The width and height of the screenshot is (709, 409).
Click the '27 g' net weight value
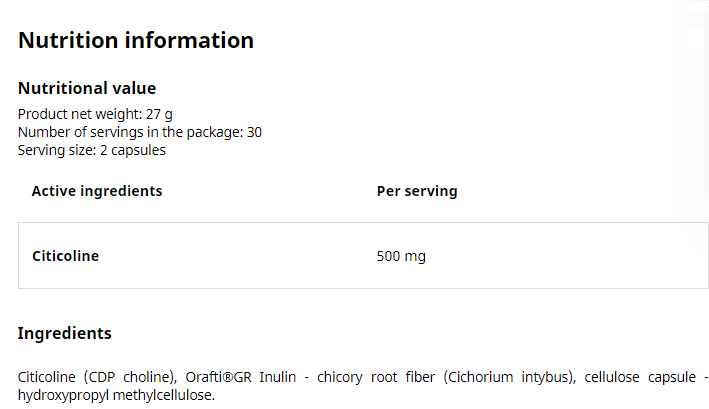(160, 114)
